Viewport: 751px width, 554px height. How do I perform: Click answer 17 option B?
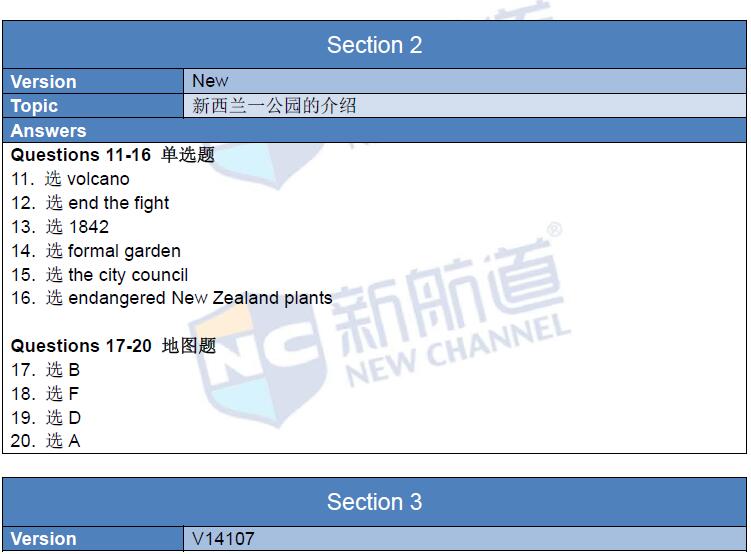point(46,370)
